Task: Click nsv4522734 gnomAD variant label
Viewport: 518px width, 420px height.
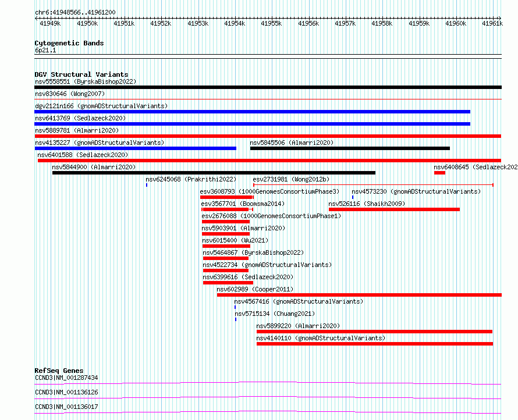Action: 267,265
